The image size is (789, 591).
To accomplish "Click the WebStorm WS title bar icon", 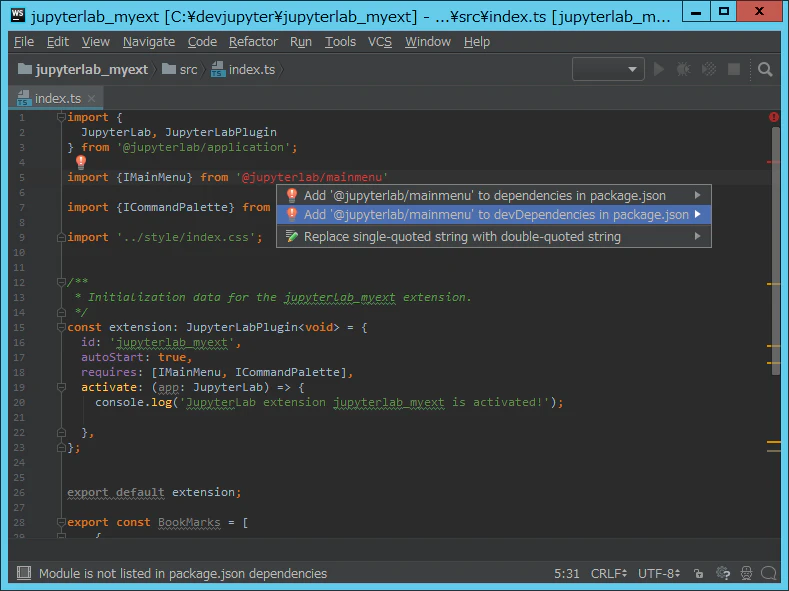I will click(x=18, y=15).
